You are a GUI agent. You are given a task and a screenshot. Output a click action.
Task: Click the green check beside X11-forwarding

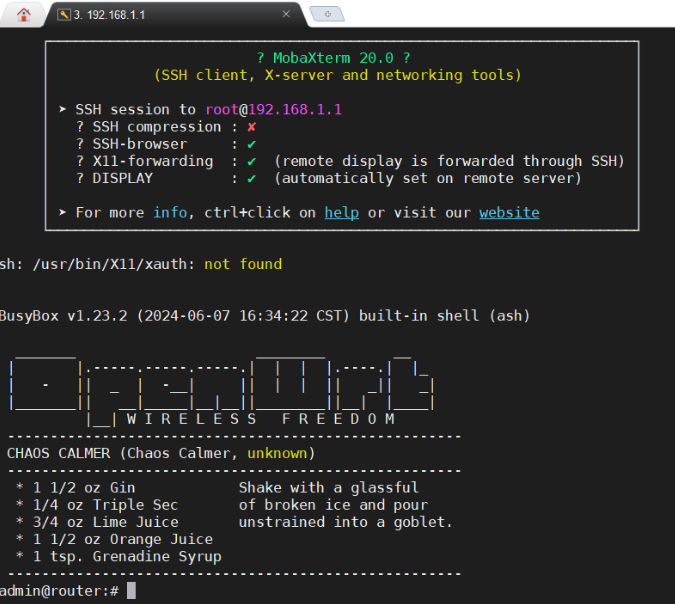point(251,161)
